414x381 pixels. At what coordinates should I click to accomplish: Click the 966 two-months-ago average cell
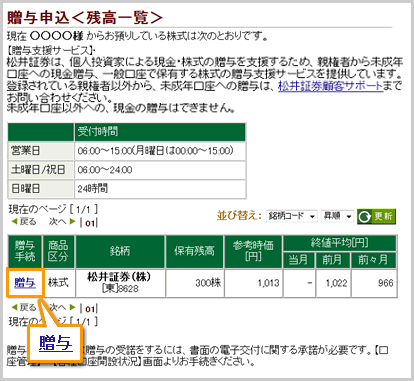point(374,283)
